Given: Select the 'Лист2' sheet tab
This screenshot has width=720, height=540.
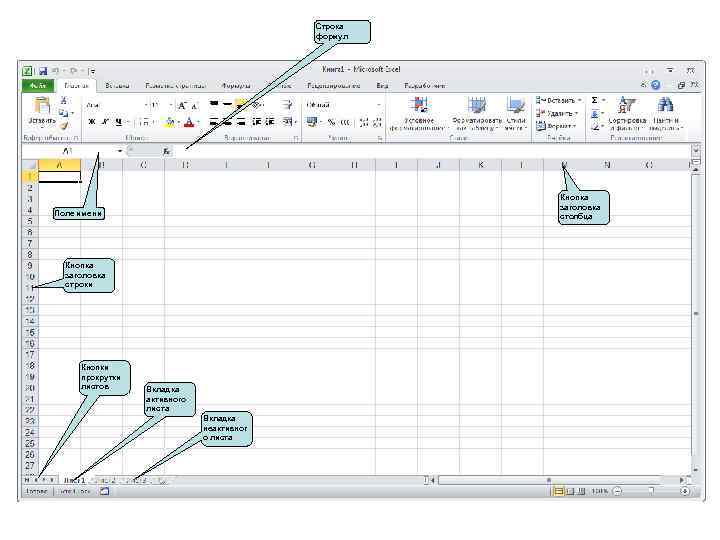Looking at the screenshot, I should point(105,480).
